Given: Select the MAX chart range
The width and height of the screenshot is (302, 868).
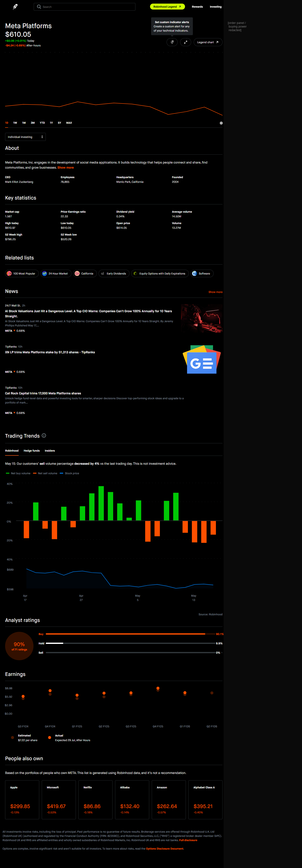Looking at the screenshot, I should [69, 123].
